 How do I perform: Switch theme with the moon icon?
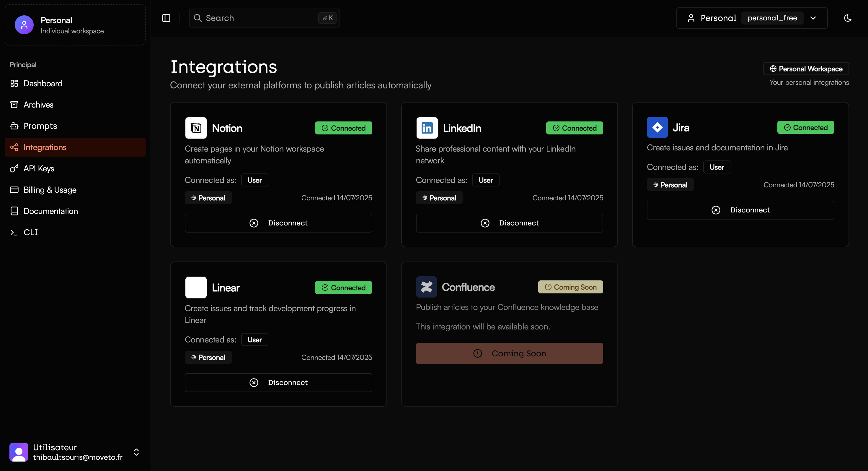[848, 18]
